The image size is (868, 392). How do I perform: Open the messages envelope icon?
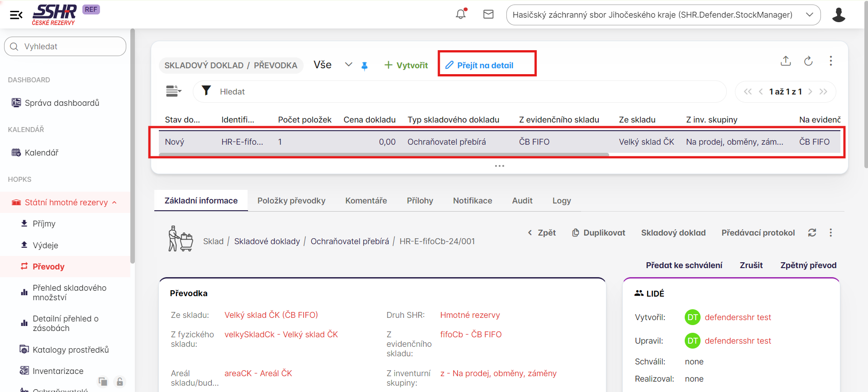488,14
